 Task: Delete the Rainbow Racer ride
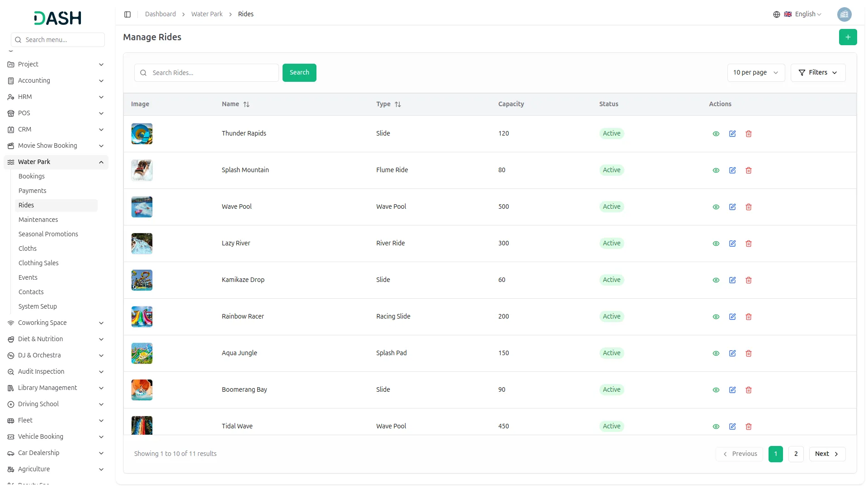pyautogui.click(x=749, y=317)
